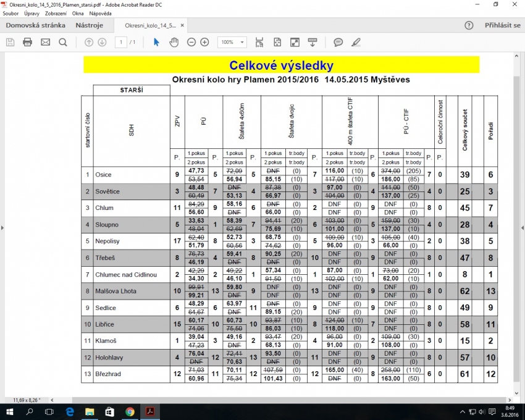The height and width of the screenshot is (420, 525).
Task: Launch Microsoft Edge from taskbar
Action: coord(70,411)
